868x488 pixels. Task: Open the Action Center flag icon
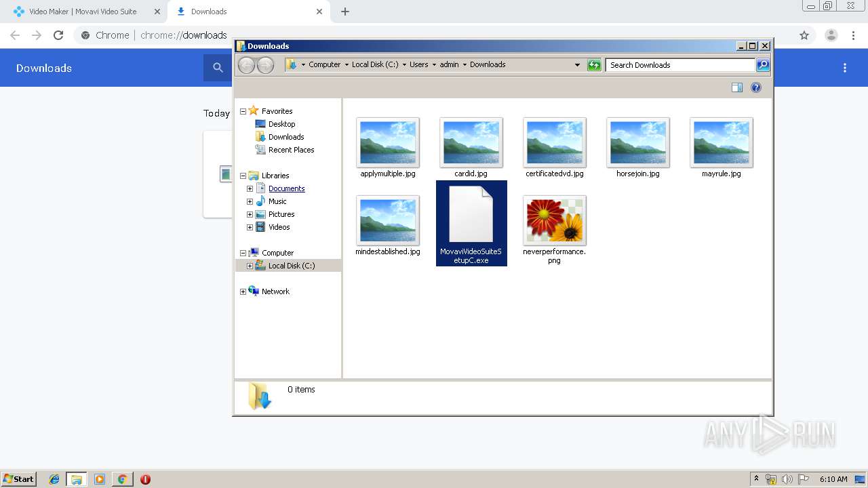point(804,479)
